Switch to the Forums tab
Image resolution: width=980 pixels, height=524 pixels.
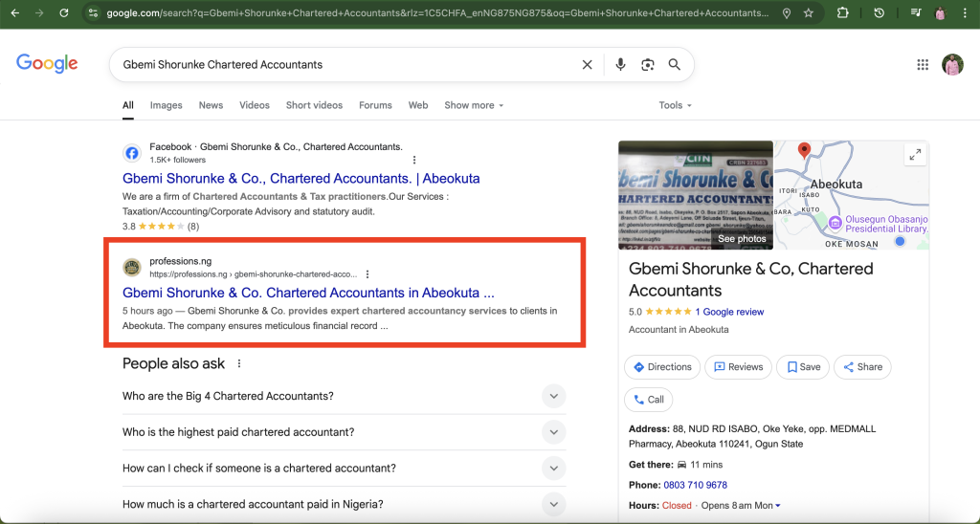click(375, 105)
